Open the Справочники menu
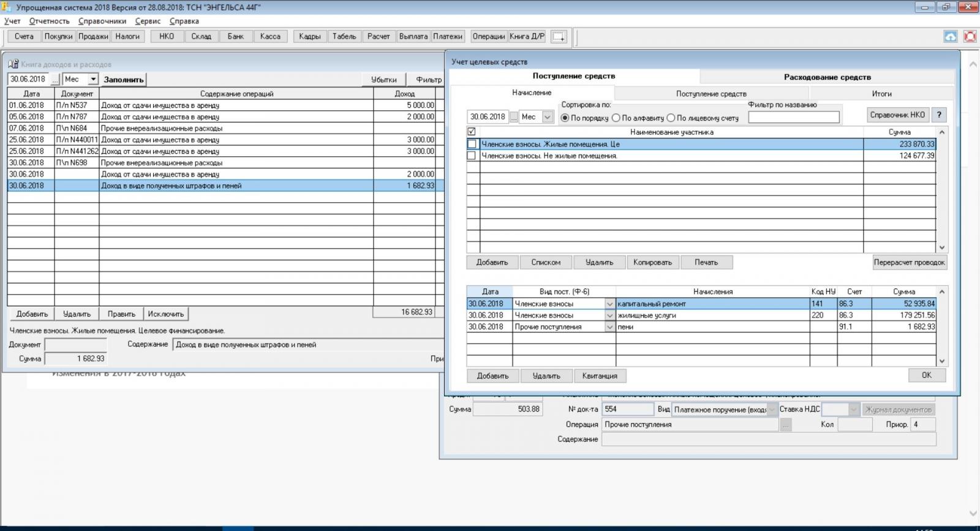980x531 pixels. coord(102,21)
